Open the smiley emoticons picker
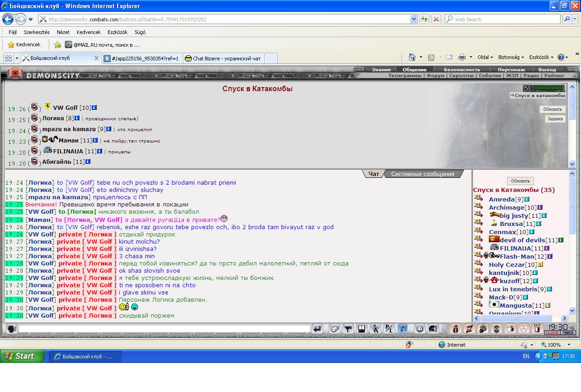This screenshot has height=392, width=581. pos(420,329)
